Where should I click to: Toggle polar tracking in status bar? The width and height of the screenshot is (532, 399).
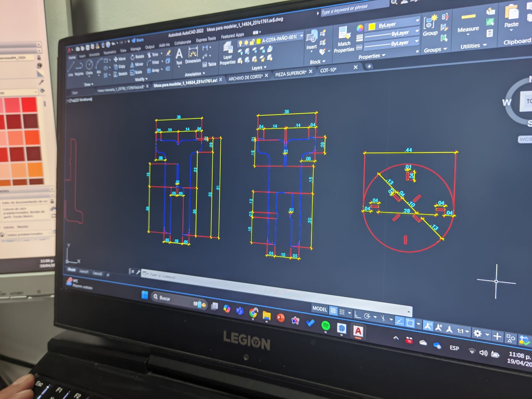pos(367,316)
